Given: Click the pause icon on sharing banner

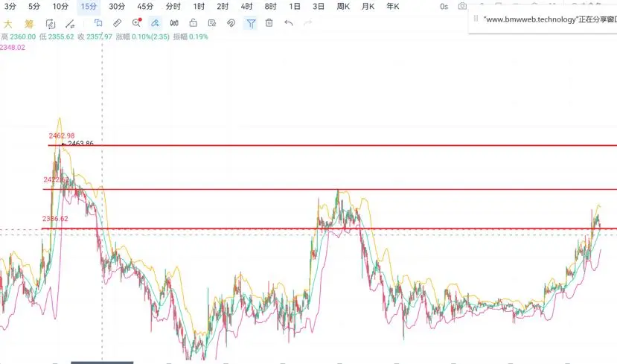Looking at the screenshot, I should [476, 19].
